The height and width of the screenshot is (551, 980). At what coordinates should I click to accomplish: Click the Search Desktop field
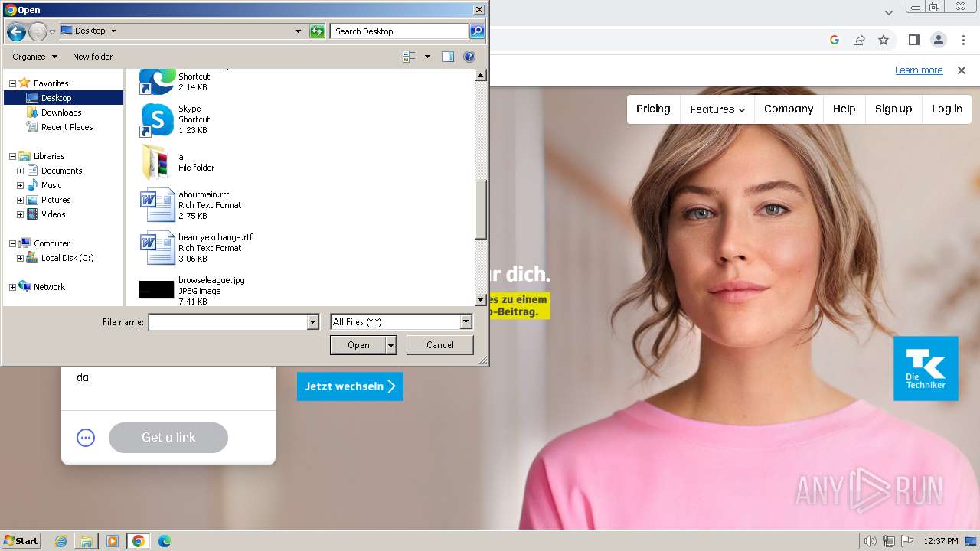click(400, 31)
